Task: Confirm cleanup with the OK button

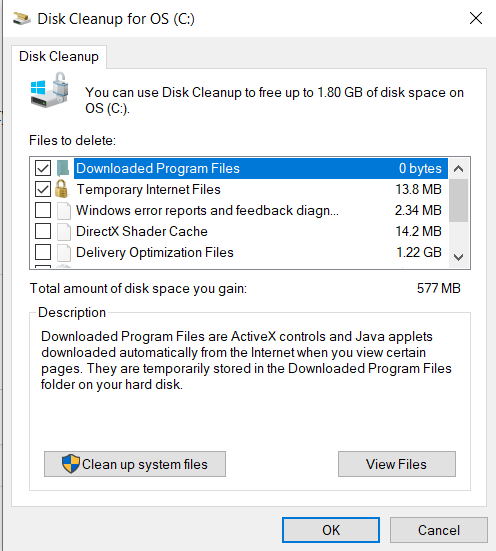Action: (331, 530)
